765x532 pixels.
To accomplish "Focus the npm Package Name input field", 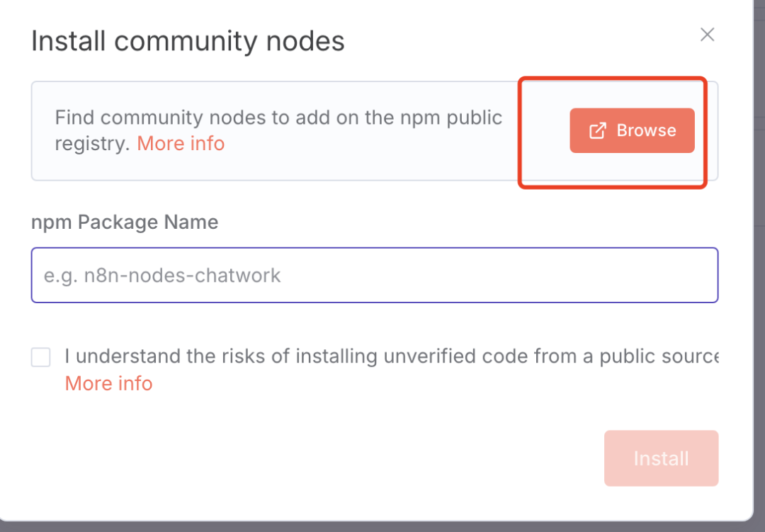I will 374,275.
